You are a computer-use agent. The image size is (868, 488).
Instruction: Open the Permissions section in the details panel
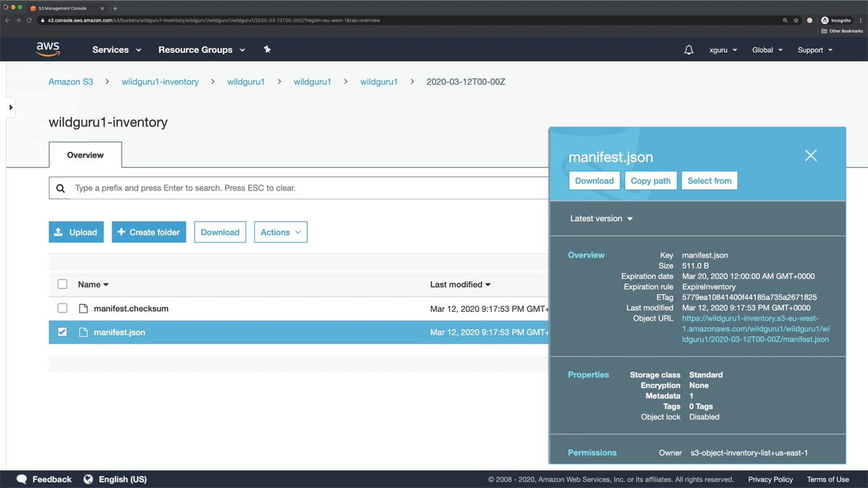tap(592, 453)
